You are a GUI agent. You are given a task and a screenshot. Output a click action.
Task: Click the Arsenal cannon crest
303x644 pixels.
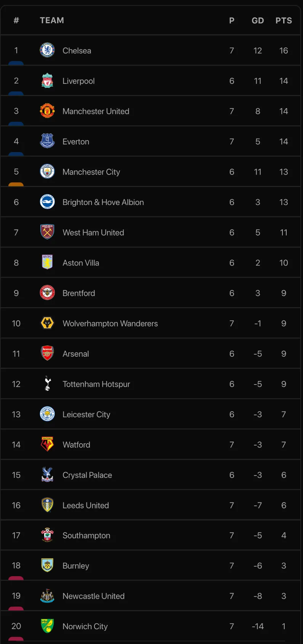click(x=47, y=354)
